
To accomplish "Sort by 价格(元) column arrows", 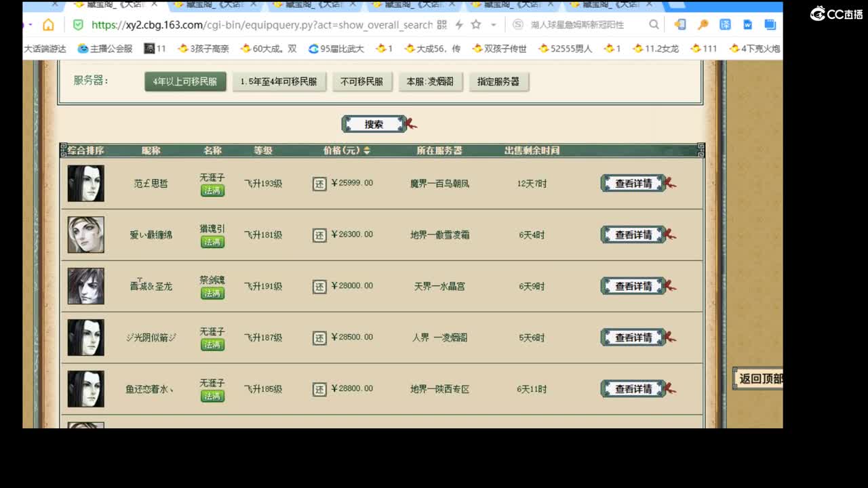I will tap(367, 150).
